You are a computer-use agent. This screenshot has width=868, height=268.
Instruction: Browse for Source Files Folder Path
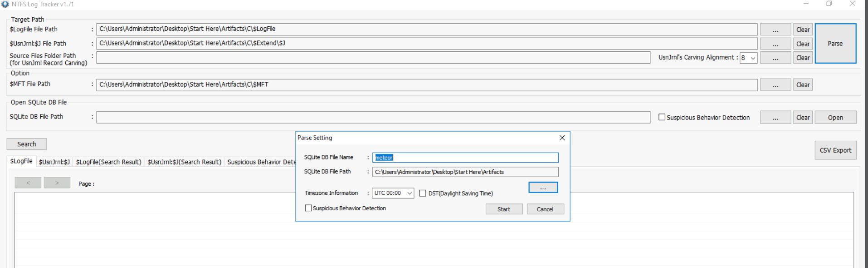[775, 58]
